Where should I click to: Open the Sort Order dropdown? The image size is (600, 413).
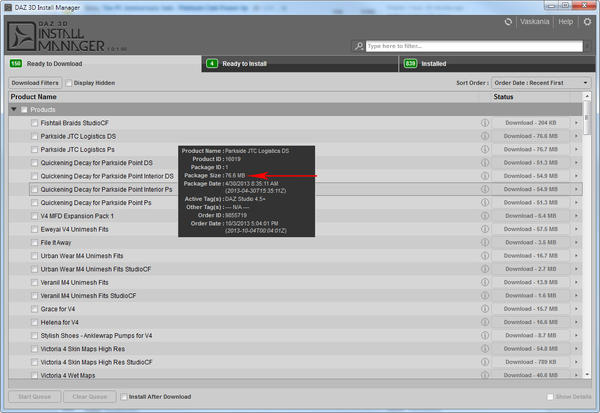tap(541, 83)
